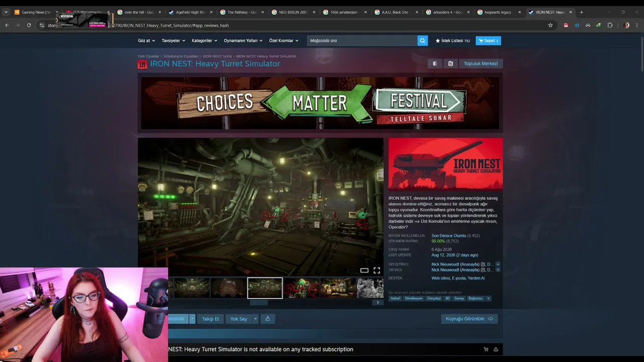Open the Sepet shopping cart

488,41
